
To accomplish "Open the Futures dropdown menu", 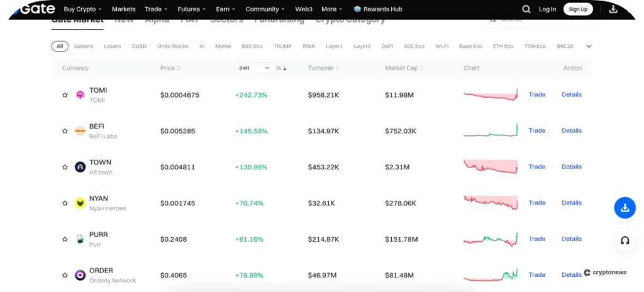I will pyautogui.click(x=191, y=9).
